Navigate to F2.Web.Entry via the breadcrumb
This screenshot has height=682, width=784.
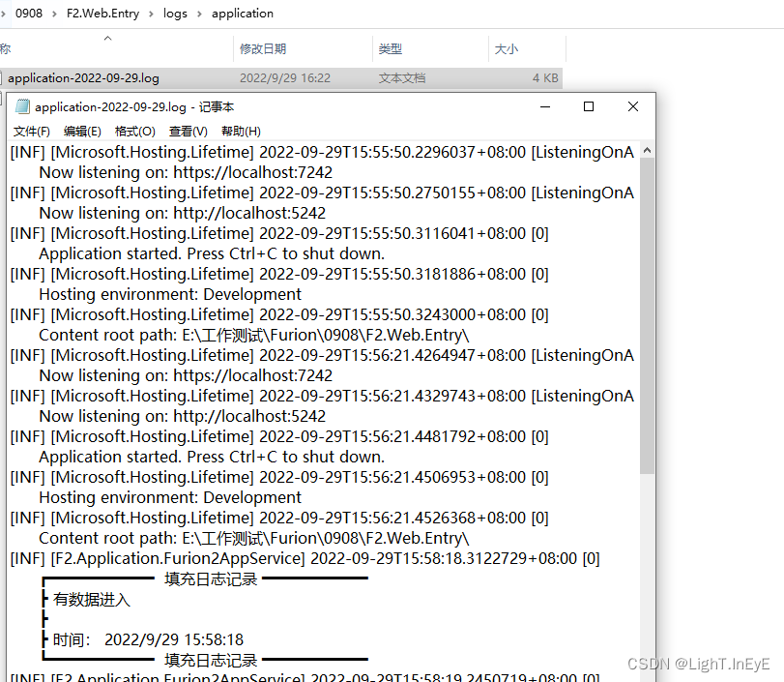pyautogui.click(x=103, y=14)
